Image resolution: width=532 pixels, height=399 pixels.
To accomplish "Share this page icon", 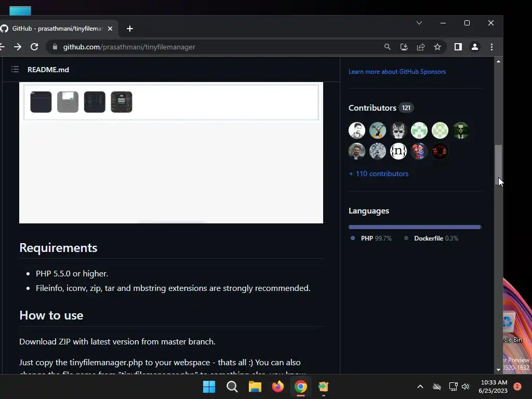I will tap(421, 47).
